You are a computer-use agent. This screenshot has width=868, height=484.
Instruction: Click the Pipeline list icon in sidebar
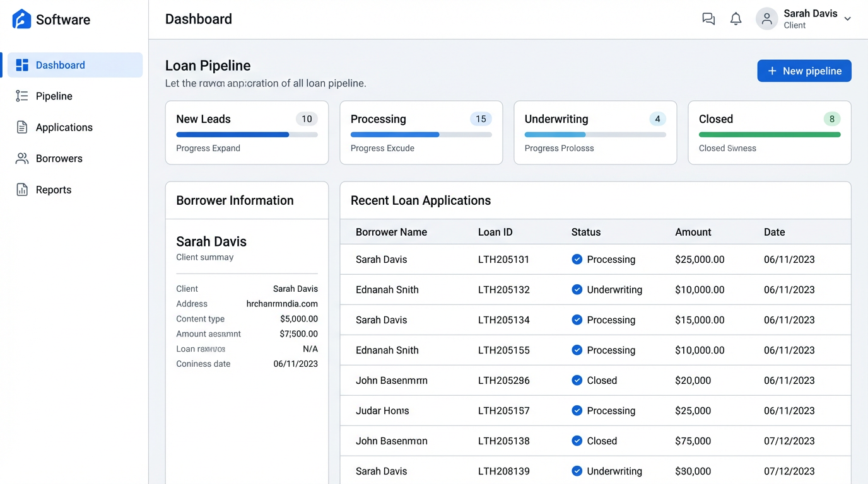tap(21, 96)
